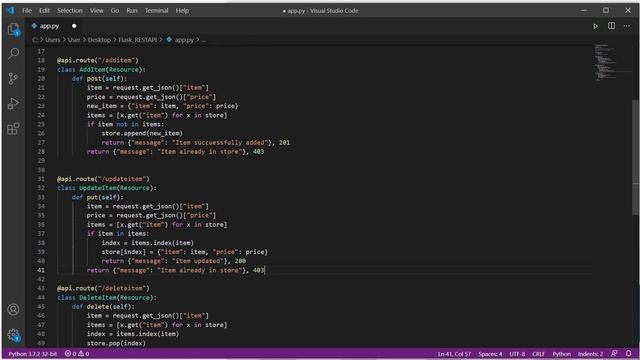Screen dimensions: 640x360
Task: Click line number 20 in gutter
Action: pos(41,78)
